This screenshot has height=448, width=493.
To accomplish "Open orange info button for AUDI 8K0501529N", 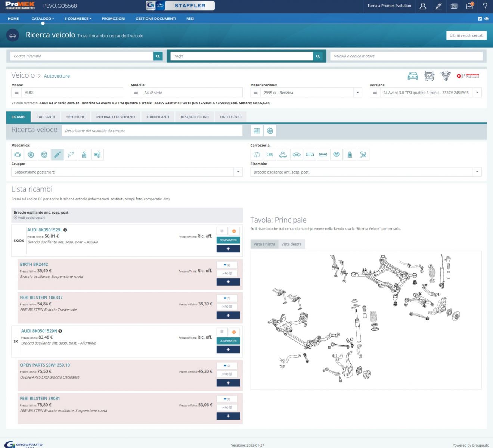I will [x=234, y=332].
